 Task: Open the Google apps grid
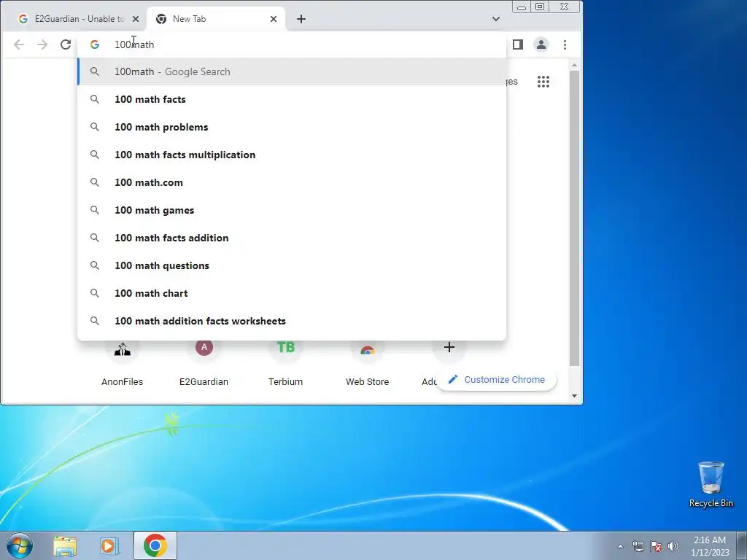[x=543, y=82]
